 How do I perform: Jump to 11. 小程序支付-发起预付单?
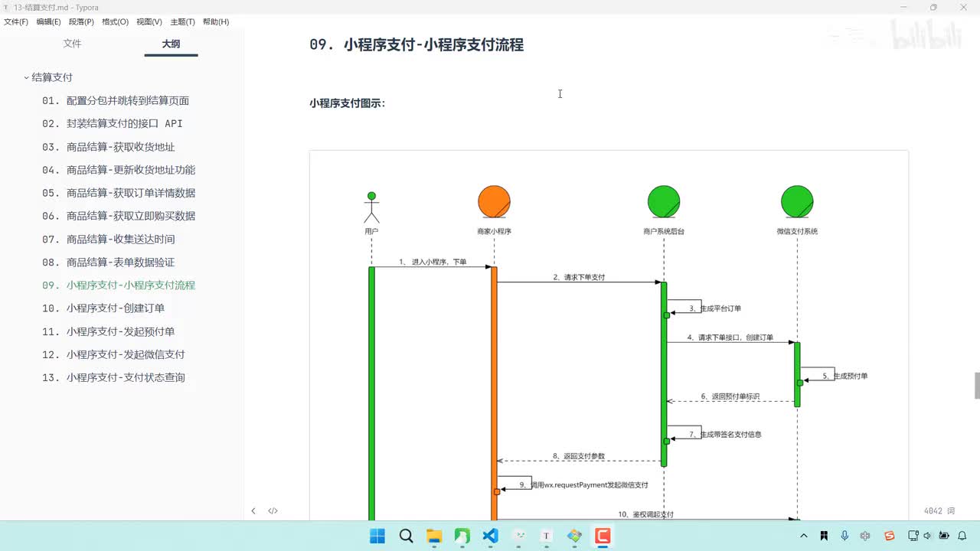tap(109, 331)
